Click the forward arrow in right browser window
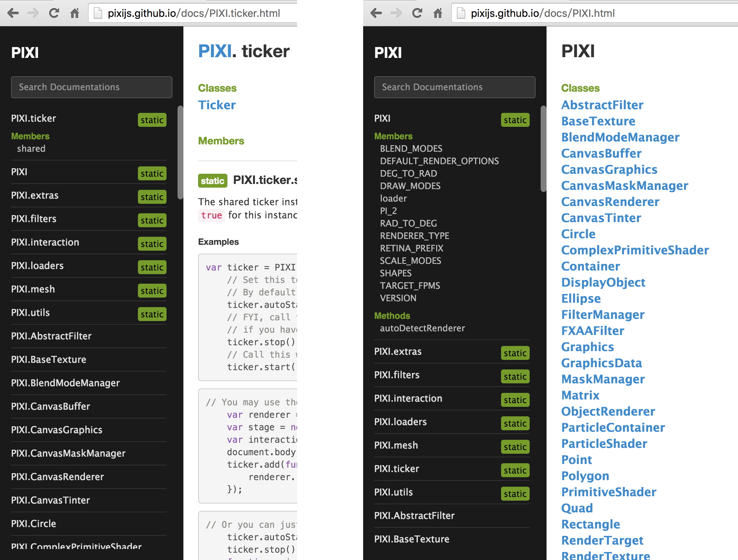The image size is (738, 560). (x=397, y=14)
